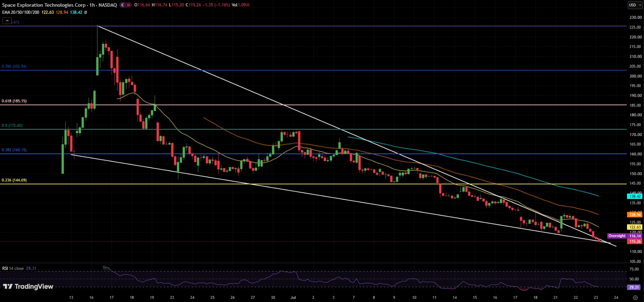
Task: Select the 0.236 (144.69) Fibonacci level label
Action: click(14, 180)
